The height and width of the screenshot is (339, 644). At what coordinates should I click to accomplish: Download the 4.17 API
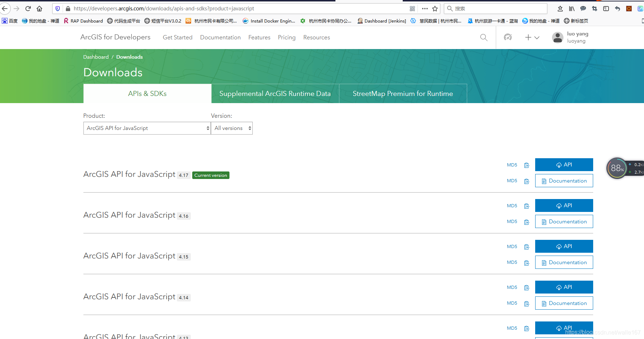click(x=564, y=165)
